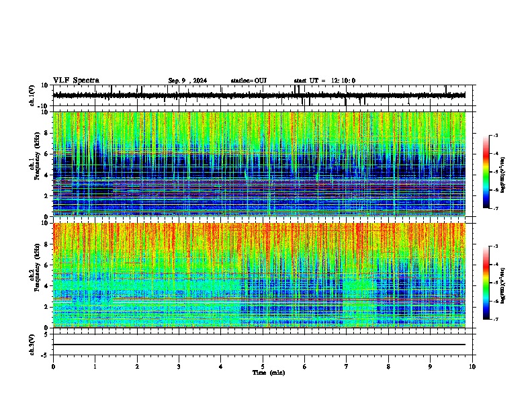Image resolution: width=532 pixels, height=411 pixels.
Task: Select the 'Time (min)' axis label
Action: [269, 373]
